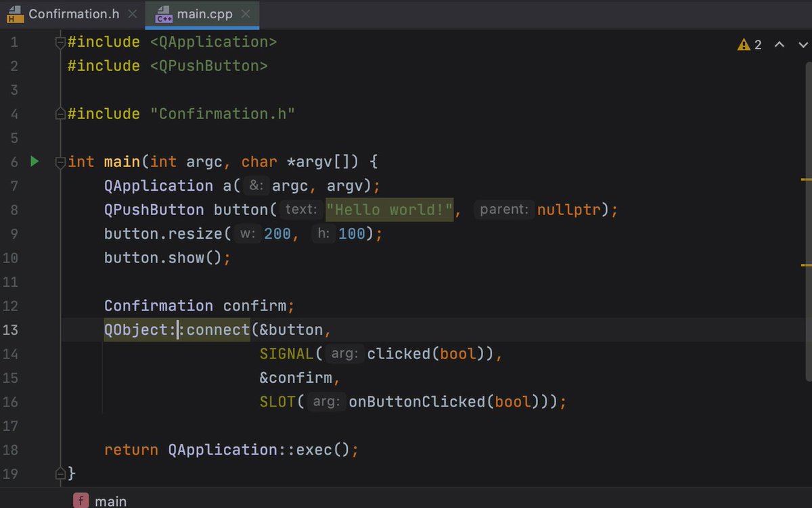Toggle a breakpoint at line number 13
The width and height of the screenshot is (812, 508).
pyautogui.click(x=14, y=329)
